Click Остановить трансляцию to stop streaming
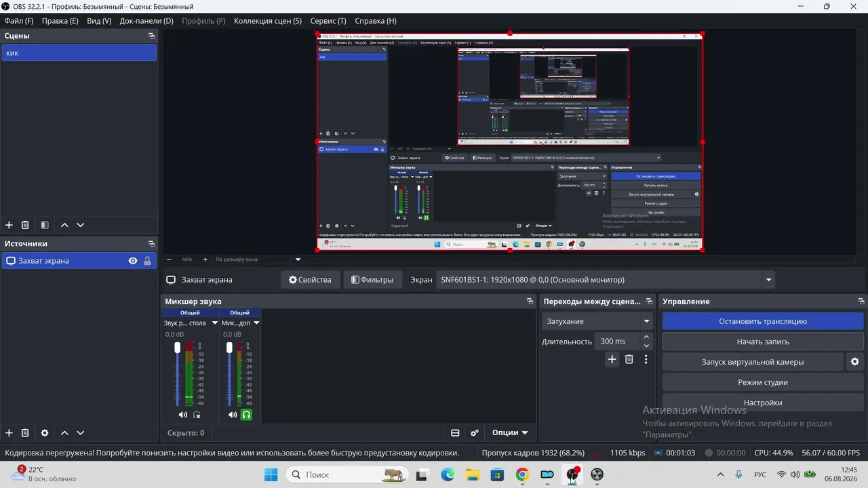The height and width of the screenshot is (488, 868). [763, 321]
